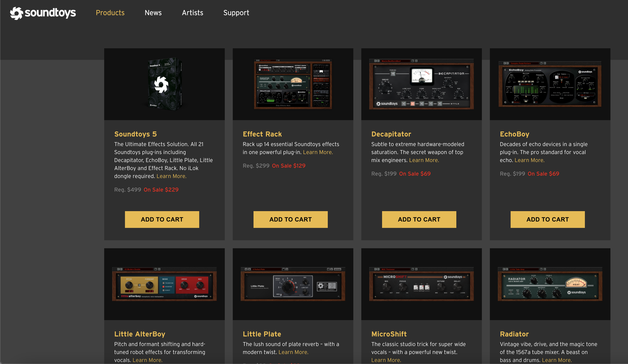
Task: Open the EchoBoy plug-in image
Action: pyautogui.click(x=550, y=84)
